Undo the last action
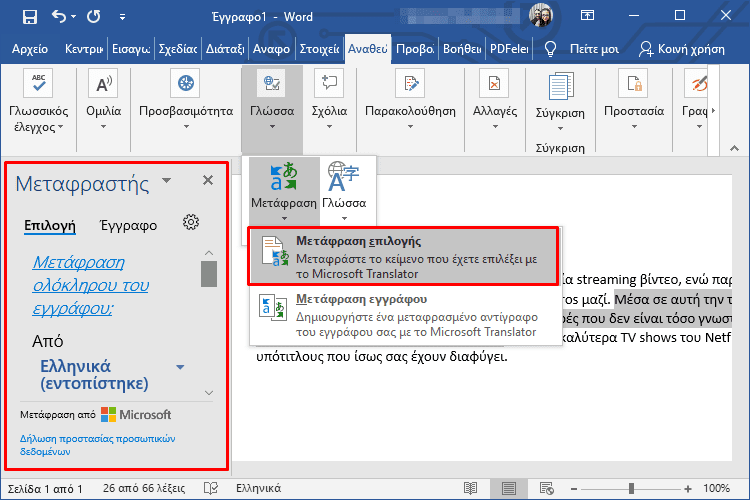 [x=58, y=17]
